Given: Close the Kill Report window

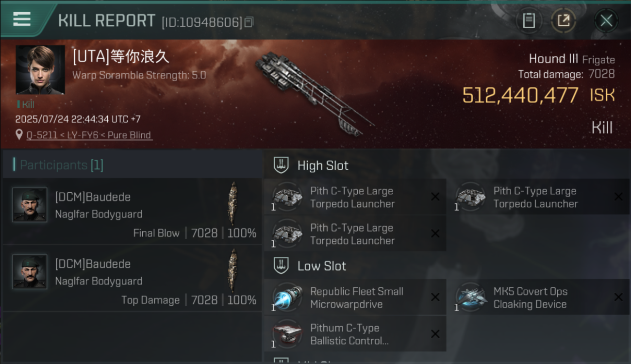Looking at the screenshot, I should (x=606, y=20).
